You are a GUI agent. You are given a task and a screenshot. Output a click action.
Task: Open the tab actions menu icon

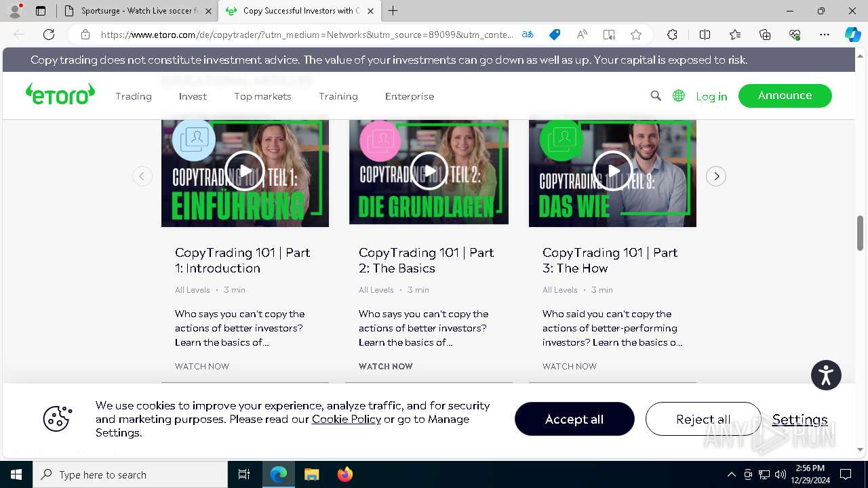click(x=41, y=11)
